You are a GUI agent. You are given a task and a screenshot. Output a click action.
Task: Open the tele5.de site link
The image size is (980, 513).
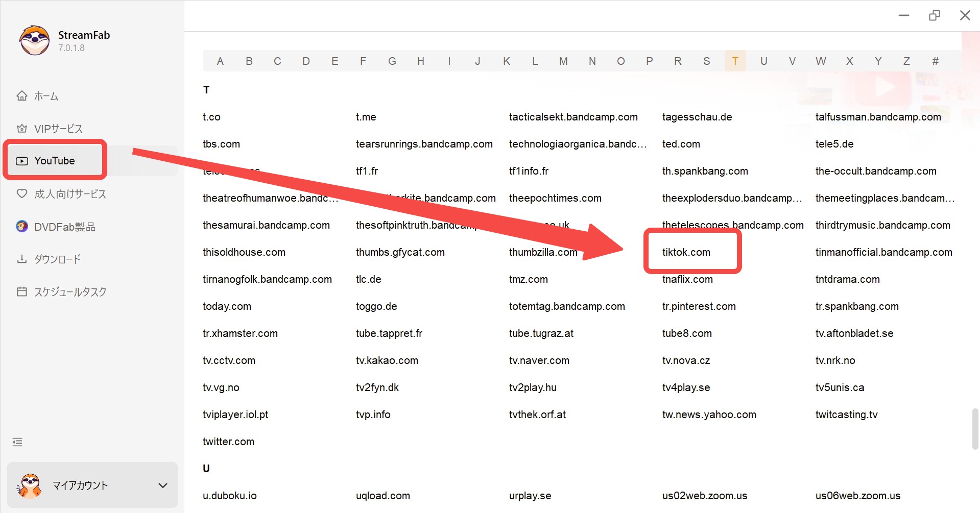click(x=834, y=144)
